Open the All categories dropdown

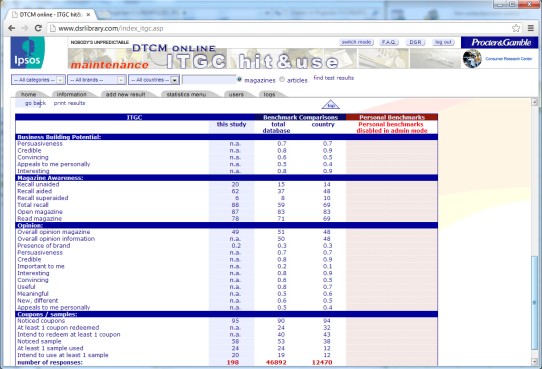click(38, 80)
